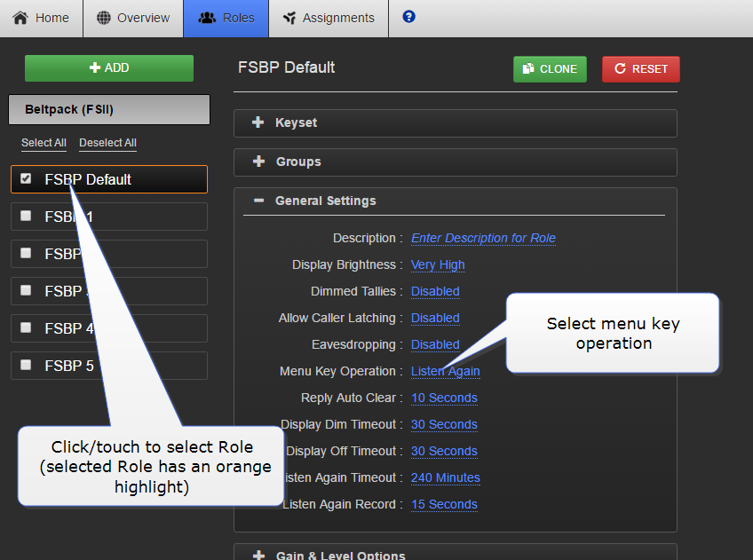The height and width of the screenshot is (560, 753).
Task: Change Display Brightness value Very High
Action: pos(438,265)
